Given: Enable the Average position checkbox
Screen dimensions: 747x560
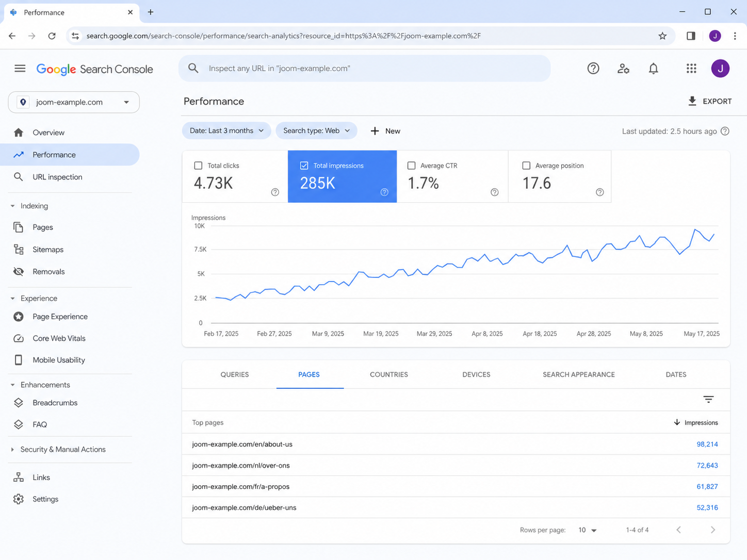Looking at the screenshot, I should click(526, 166).
